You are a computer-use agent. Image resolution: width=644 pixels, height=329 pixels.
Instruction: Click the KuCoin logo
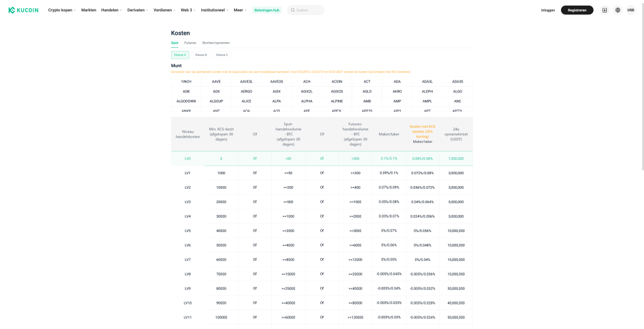[x=23, y=10]
